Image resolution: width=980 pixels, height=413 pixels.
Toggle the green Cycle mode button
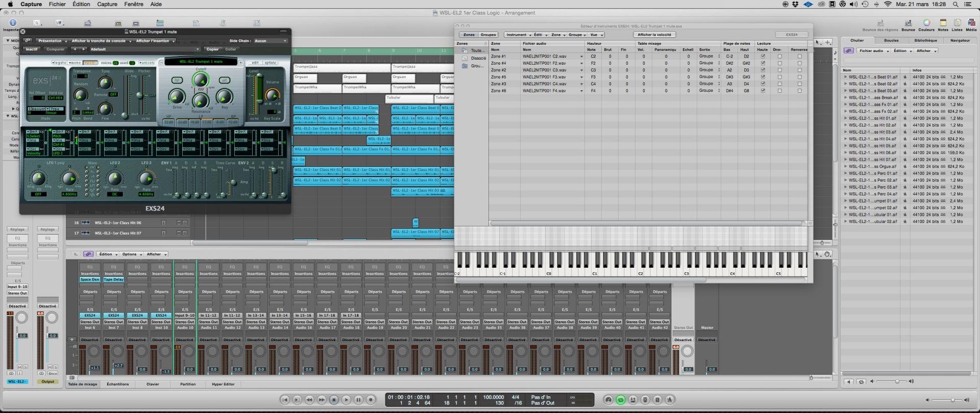[621, 400]
